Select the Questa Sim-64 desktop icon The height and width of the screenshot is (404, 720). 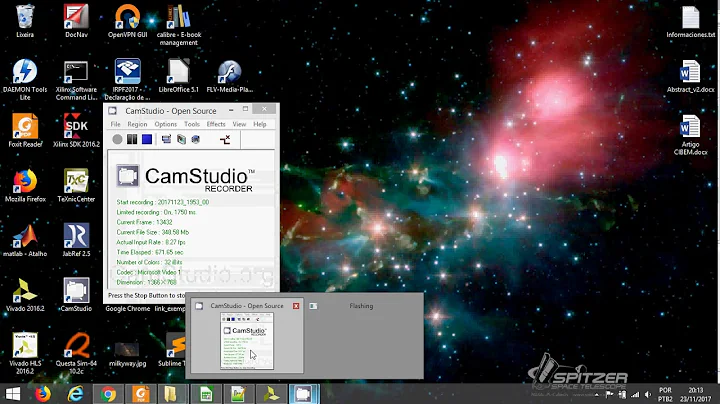pos(76,354)
